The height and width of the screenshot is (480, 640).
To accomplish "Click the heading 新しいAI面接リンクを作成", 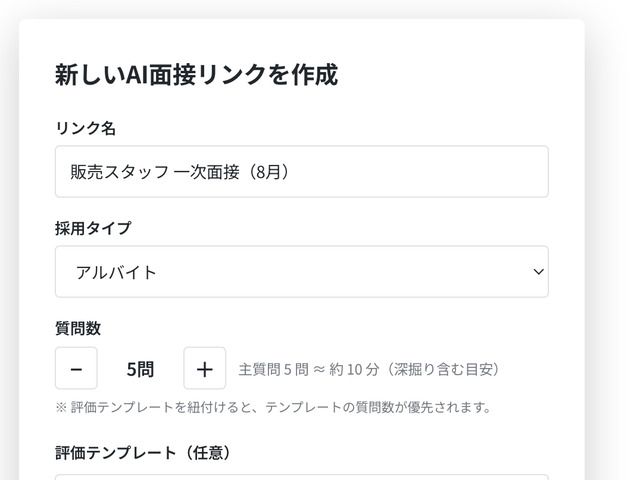I will click(x=196, y=75).
